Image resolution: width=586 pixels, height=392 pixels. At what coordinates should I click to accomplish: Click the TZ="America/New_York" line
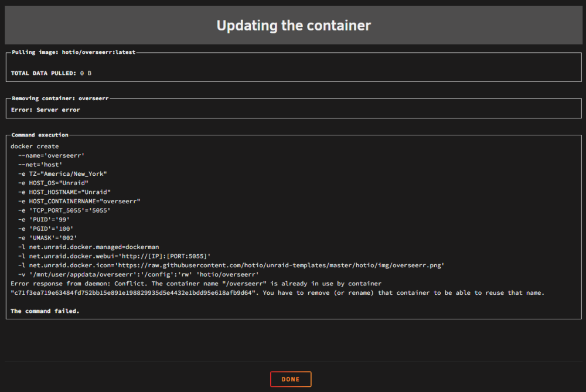[x=63, y=174]
